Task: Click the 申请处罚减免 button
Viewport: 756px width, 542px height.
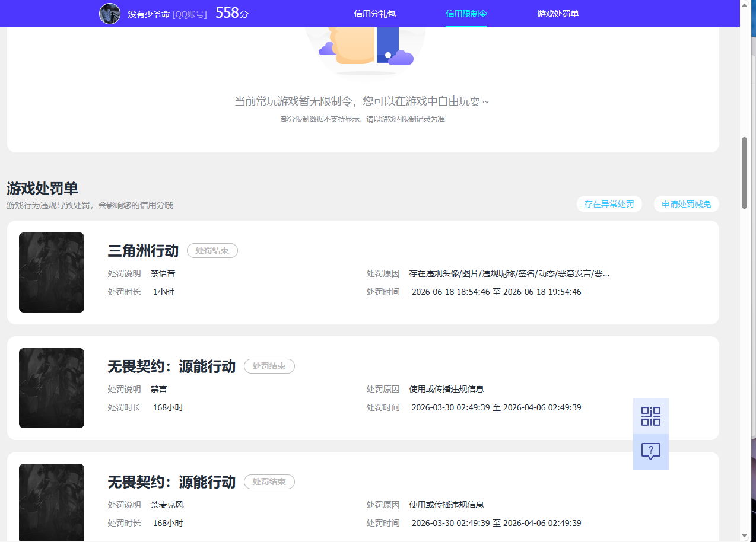Action: tap(687, 204)
